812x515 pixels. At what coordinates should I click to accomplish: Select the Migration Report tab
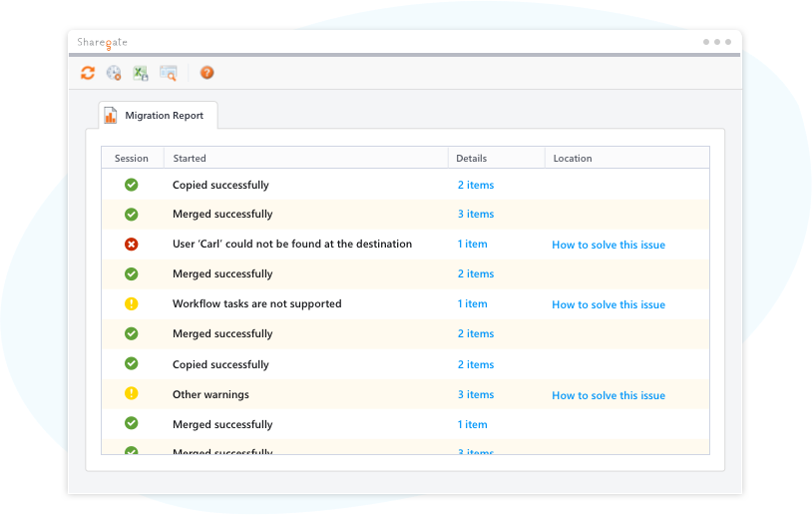point(158,115)
